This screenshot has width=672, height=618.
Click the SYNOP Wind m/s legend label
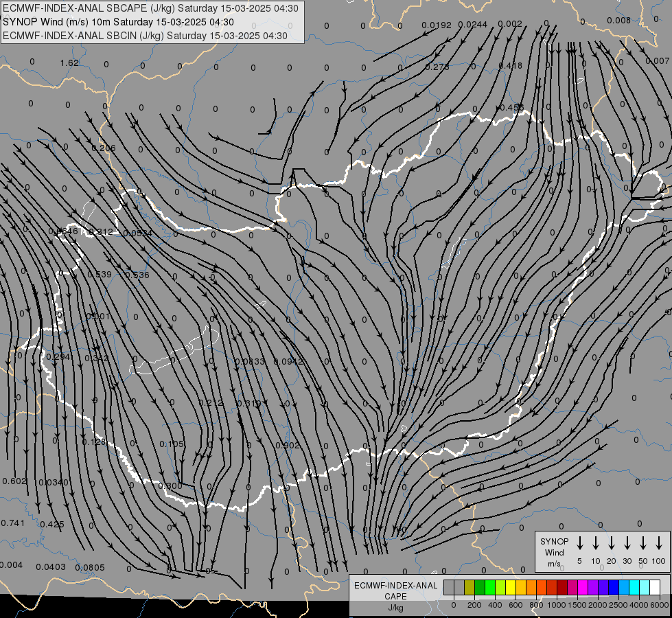tap(554, 552)
